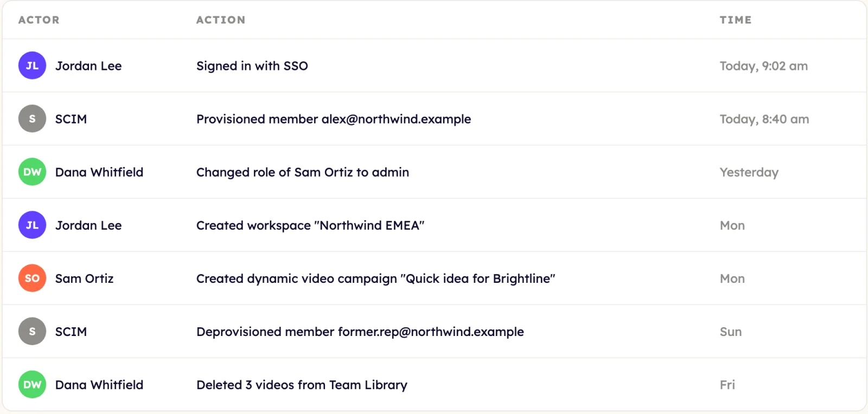Click "Deprovisioned member former.rep@northwind.example" action

(360, 331)
